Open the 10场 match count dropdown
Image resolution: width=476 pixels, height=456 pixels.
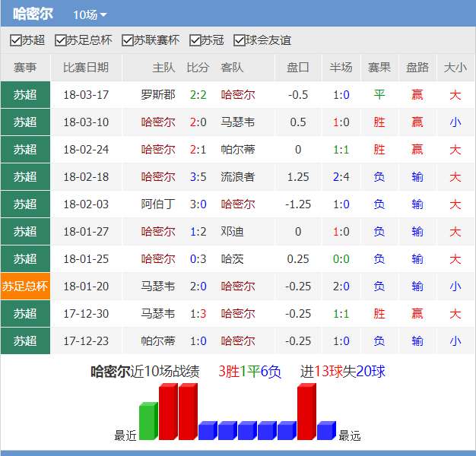(x=90, y=14)
